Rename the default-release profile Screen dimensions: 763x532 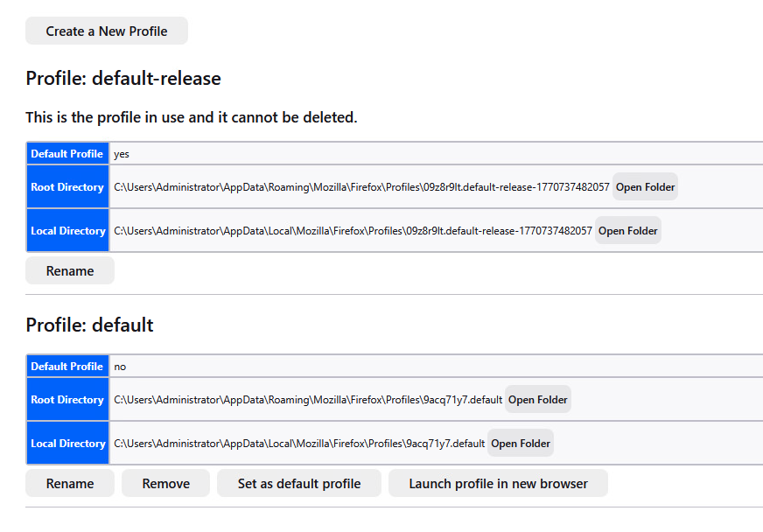[70, 271]
